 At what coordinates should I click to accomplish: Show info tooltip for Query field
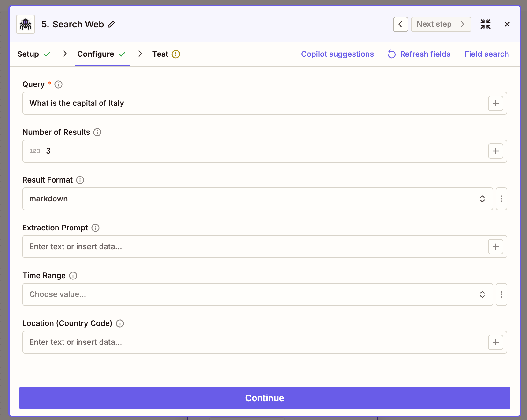[58, 84]
